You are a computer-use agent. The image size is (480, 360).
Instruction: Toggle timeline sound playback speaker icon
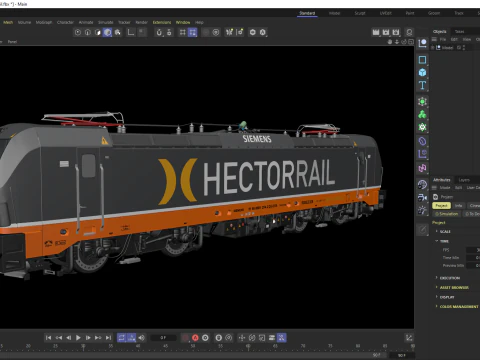[x=142, y=338]
